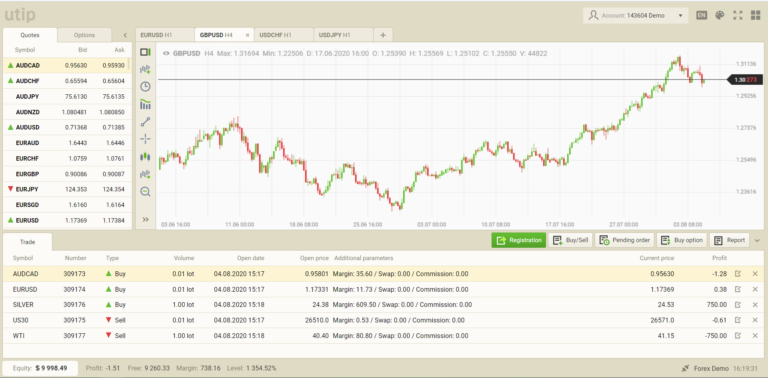Select the trend line drawing tool

pos(145,122)
